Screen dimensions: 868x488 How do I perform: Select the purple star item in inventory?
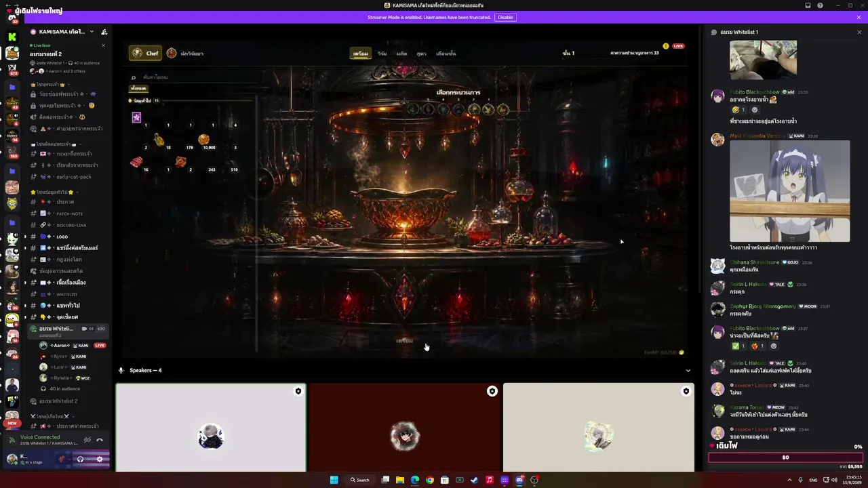coord(136,117)
